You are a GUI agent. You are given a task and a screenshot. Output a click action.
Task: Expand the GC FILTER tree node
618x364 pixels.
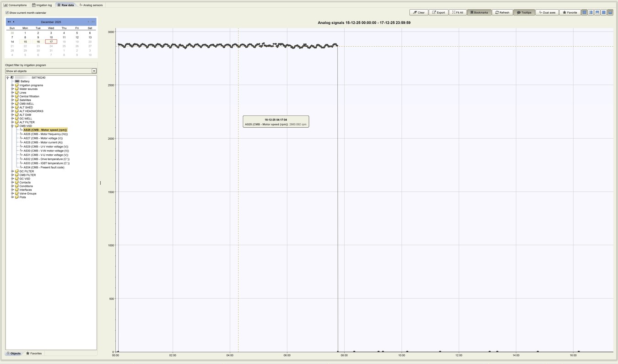[x=13, y=171]
